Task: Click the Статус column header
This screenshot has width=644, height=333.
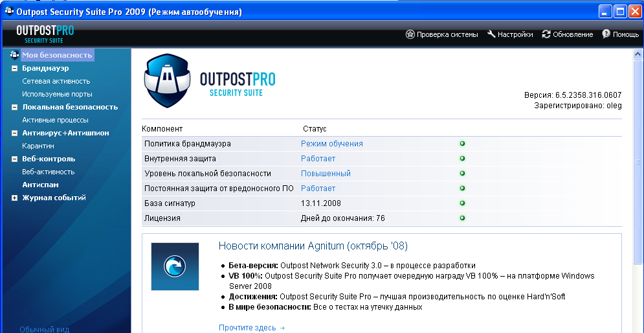Action: tap(315, 129)
